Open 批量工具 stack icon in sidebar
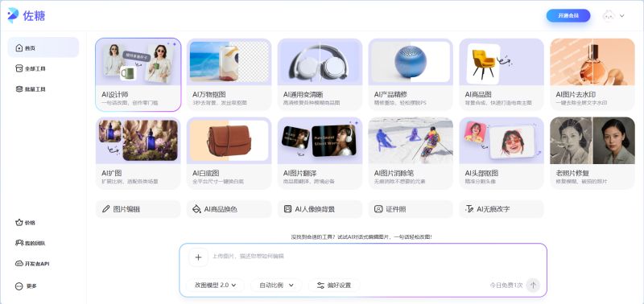 pos(19,89)
